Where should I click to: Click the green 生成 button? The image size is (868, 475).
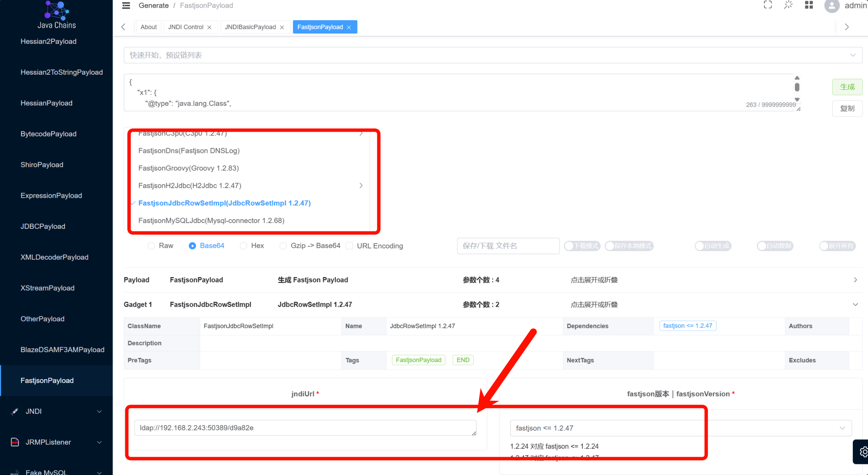[847, 87]
